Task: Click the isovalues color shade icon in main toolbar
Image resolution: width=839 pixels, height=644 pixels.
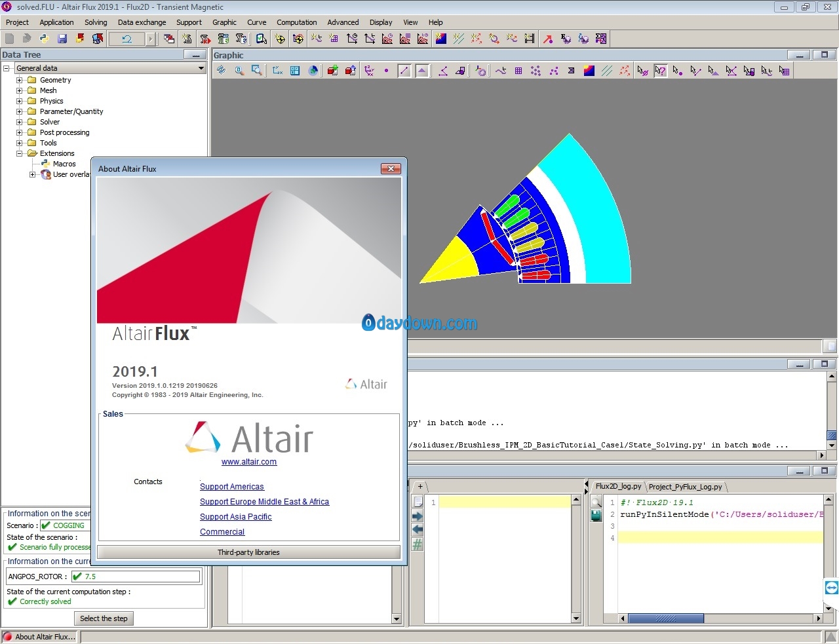Action: click(x=440, y=39)
